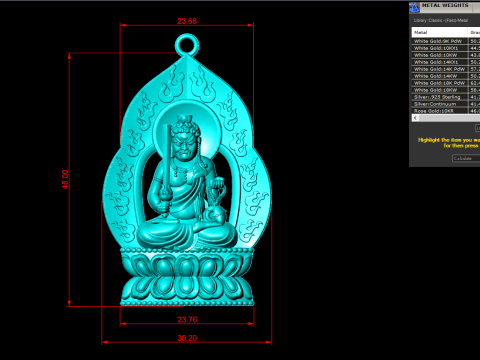Viewport: 480px width, 360px height.
Task: Click the Metal Weights flask icon
Action: 414,8
